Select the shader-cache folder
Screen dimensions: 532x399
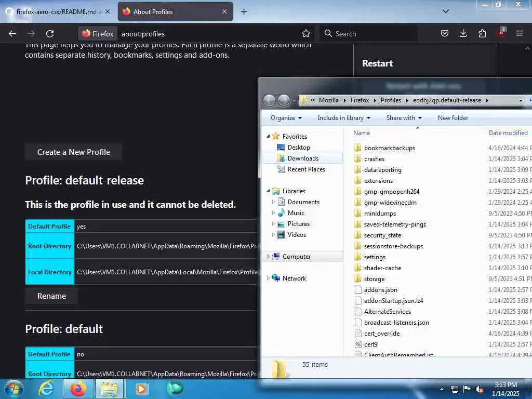(382, 268)
